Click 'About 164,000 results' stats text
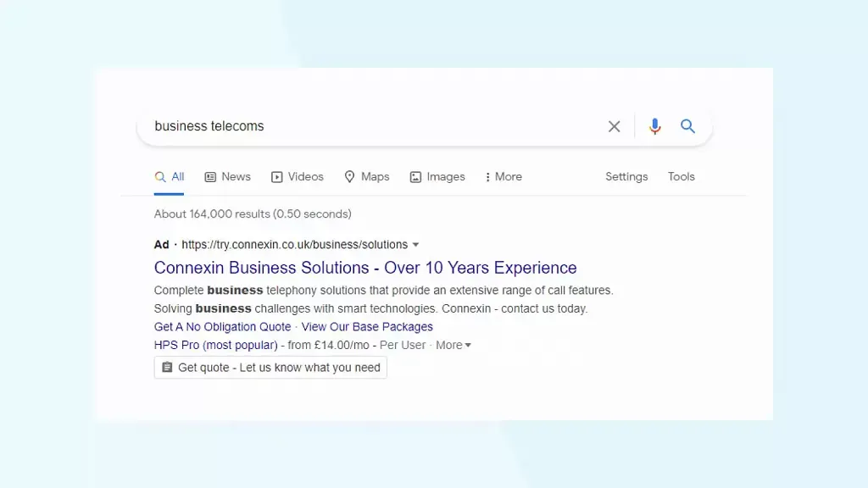This screenshot has width=868, height=488. tap(253, 214)
